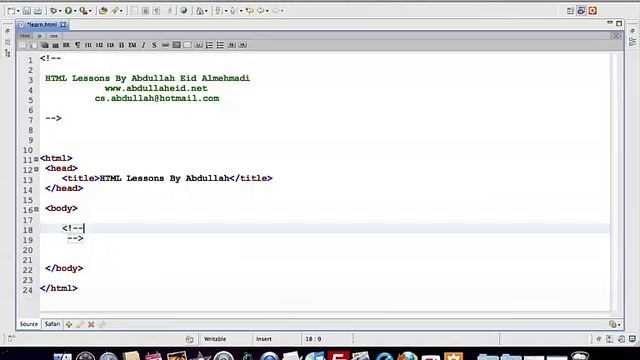Click the globe browser icon in toolbar
Image resolution: width=640 pixels, height=360 pixels.
coord(184,11)
